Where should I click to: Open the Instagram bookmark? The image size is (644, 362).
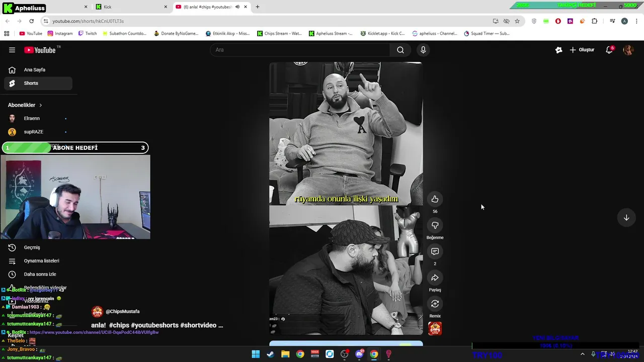60,34
